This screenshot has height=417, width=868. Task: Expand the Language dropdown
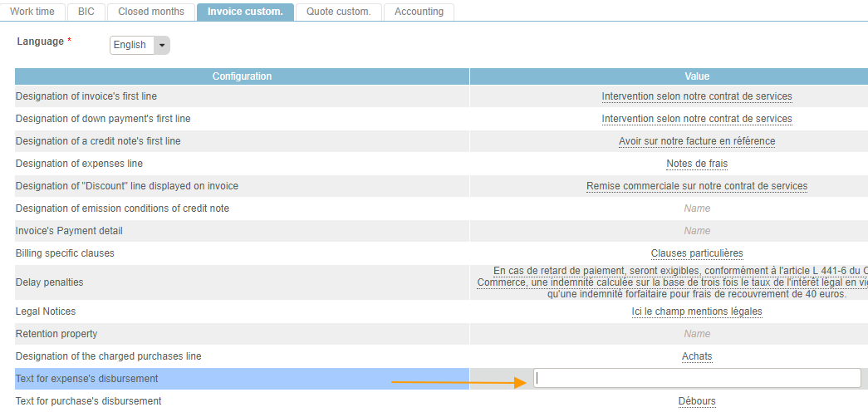tap(139, 45)
